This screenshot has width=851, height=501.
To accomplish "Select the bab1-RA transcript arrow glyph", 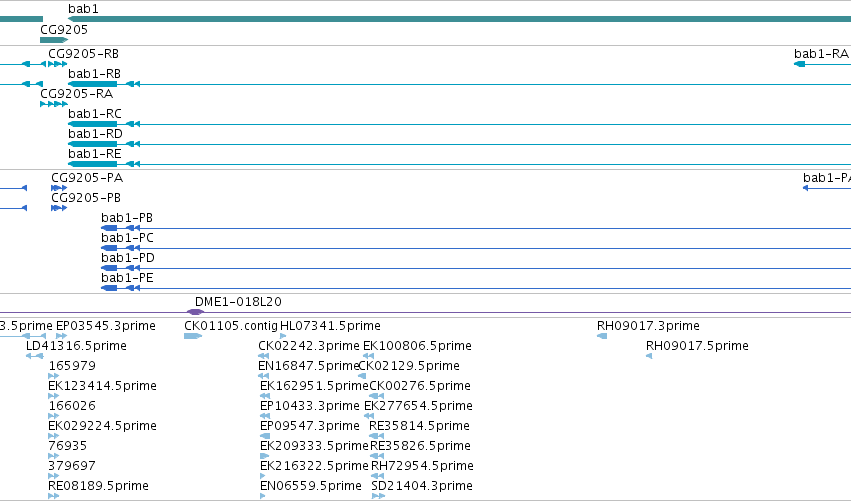I will [x=799, y=64].
